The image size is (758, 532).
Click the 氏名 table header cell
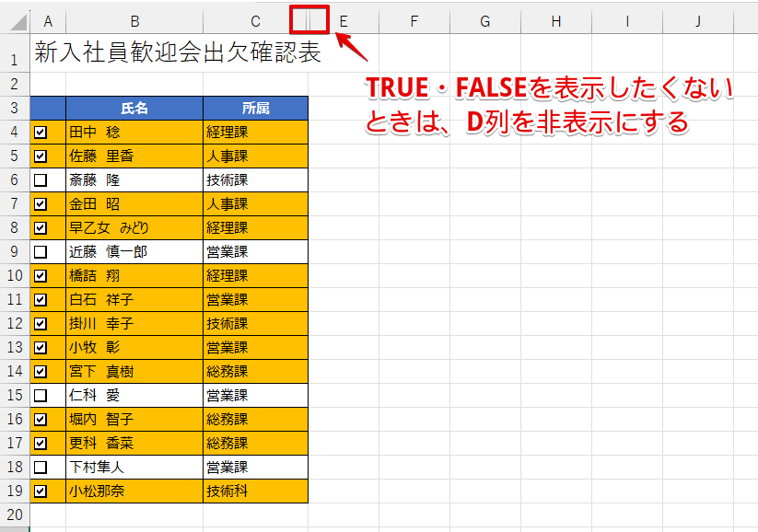134,108
